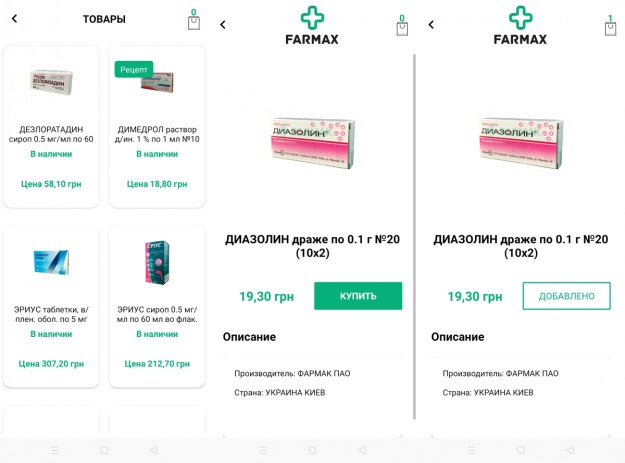Image resolution: width=625 pixels, height=463 pixels.
Task: Select ЭРИУС таблетки product
Action: (51, 307)
